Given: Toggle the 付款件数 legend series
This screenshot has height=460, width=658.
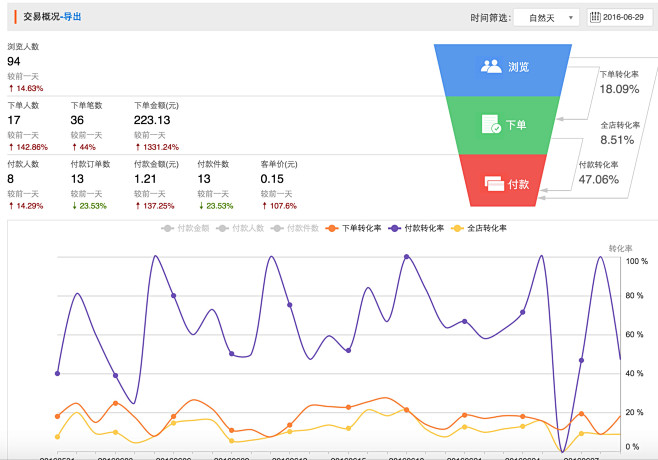Looking at the screenshot, I should click(x=295, y=228).
